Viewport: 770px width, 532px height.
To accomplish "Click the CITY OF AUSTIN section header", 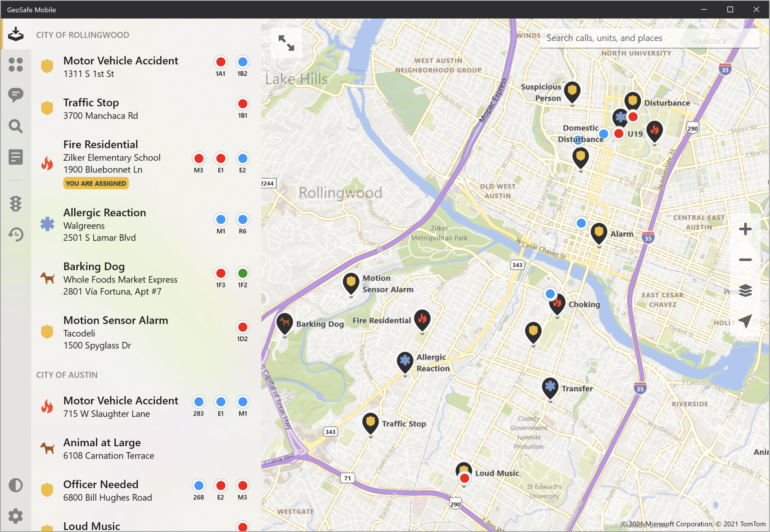I will click(x=67, y=375).
